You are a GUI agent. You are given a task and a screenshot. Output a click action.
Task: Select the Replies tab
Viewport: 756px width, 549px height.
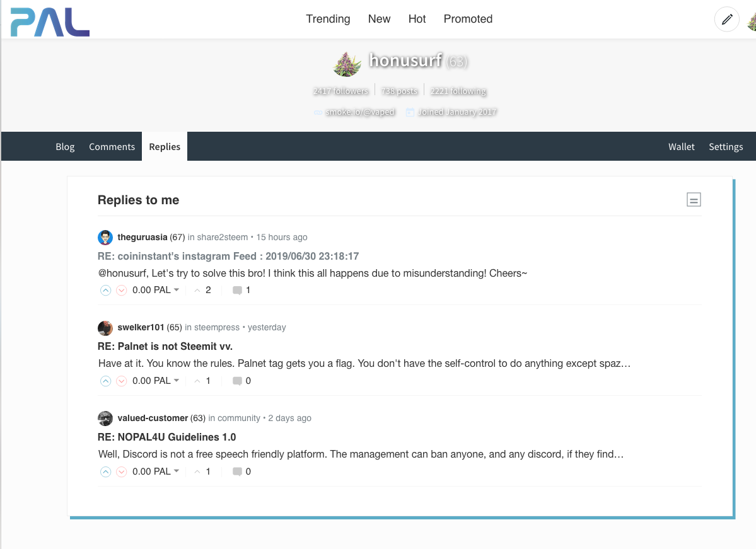pyautogui.click(x=165, y=146)
